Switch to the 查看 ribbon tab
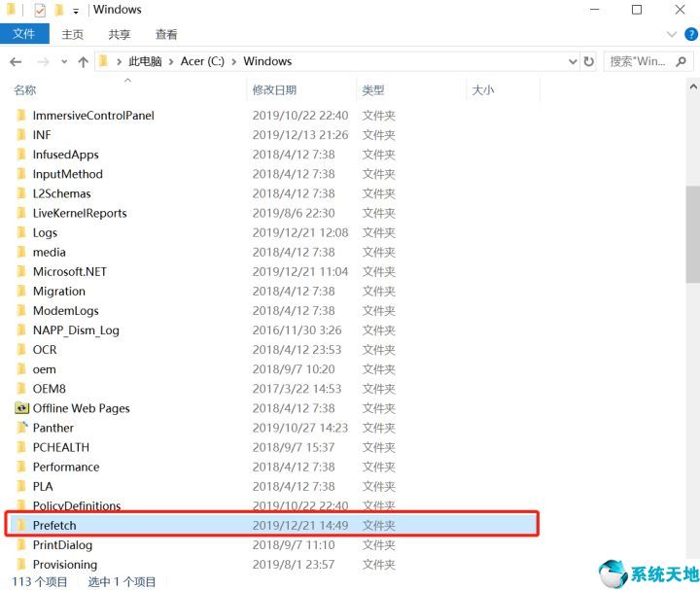The image size is (700, 590). (166, 34)
